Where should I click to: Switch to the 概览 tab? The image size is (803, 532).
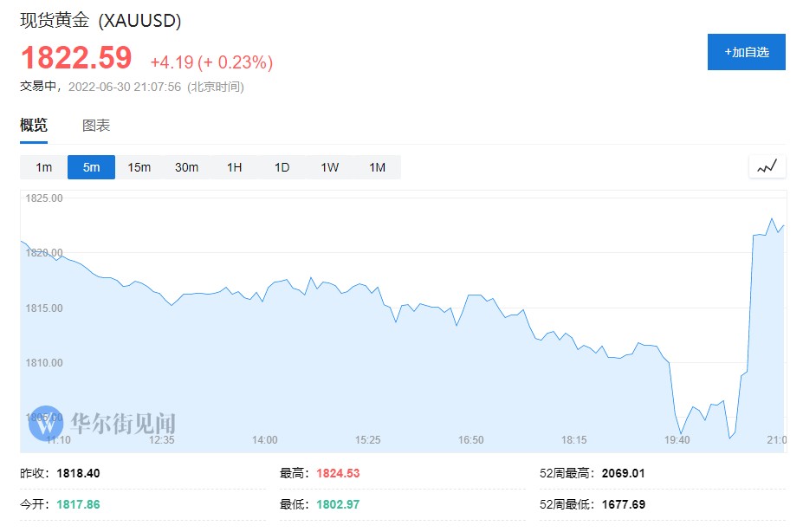pyautogui.click(x=34, y=126)
